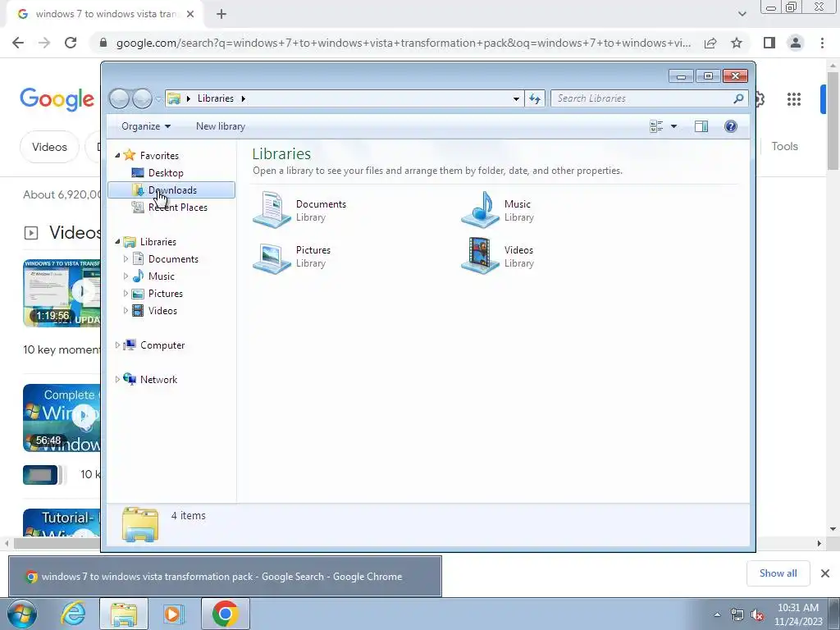Expand Documents node in navigation tree
840x630 pixels.
126,259
